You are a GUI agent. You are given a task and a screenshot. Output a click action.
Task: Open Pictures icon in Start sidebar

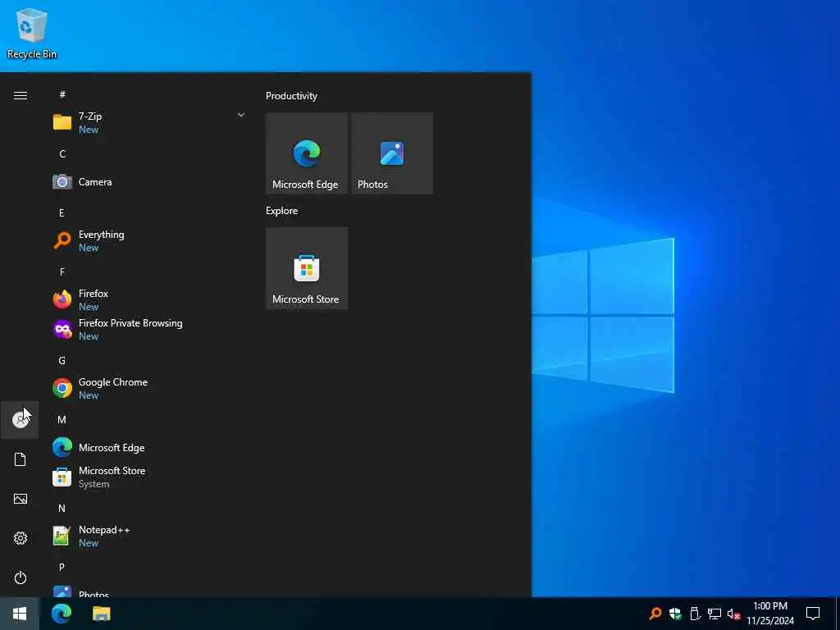[20, 499]
